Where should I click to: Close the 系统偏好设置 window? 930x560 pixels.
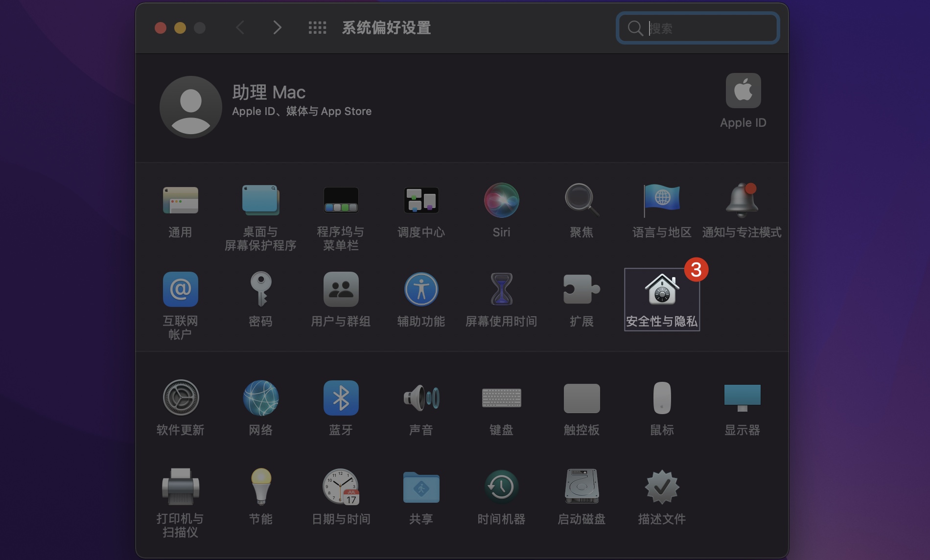[161, 28]
